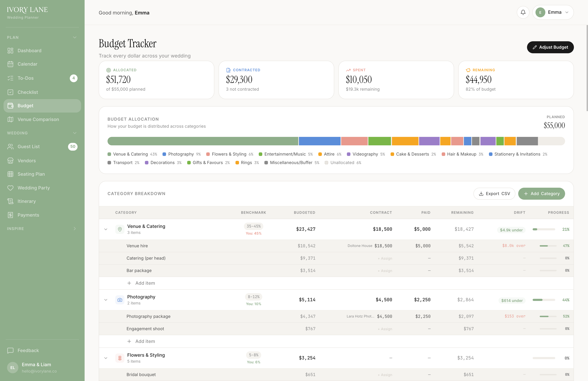Click the Flowers & Styling bouquet icon
The width and height of the screenshot is (588, 381).
point(120,358)
